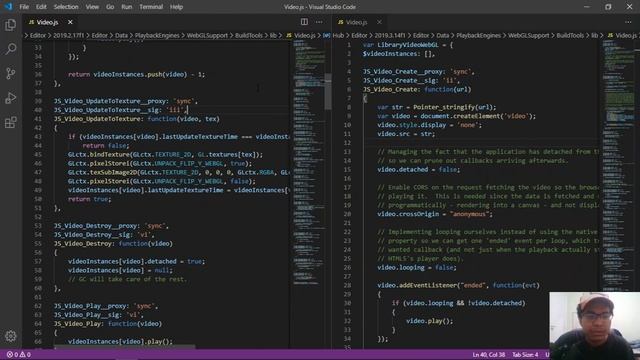
Task: Change Tab Size: 4 indentation setting
Action: click(525, 355)
